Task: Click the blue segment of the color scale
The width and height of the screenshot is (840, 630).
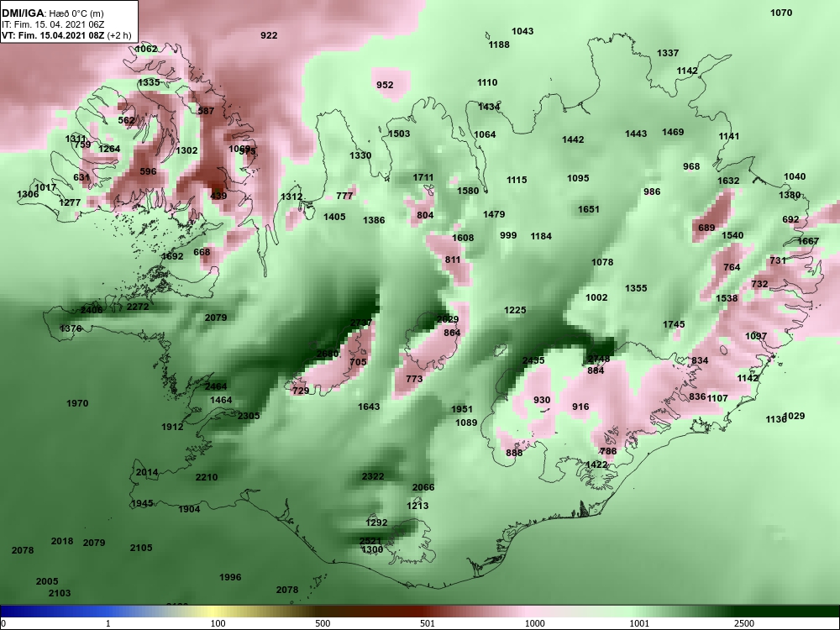Action: pos(54,612)
